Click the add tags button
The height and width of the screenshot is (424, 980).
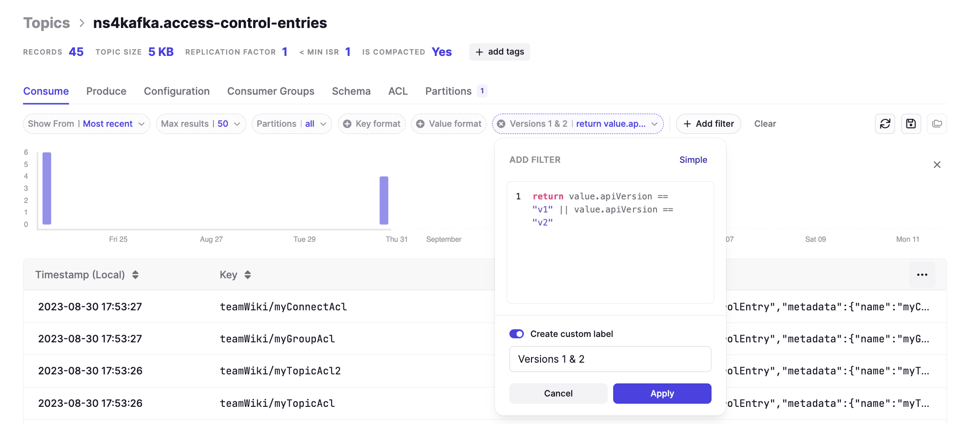point(499,52)
